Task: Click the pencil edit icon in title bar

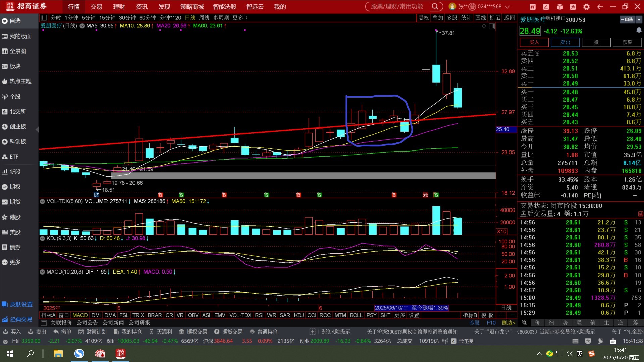Action: point(546,7)
